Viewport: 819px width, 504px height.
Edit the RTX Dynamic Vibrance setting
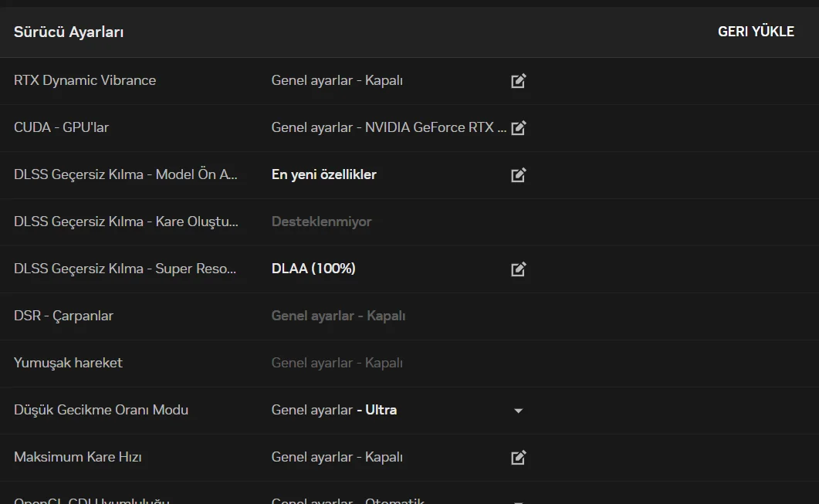click(x=518, y=81)
